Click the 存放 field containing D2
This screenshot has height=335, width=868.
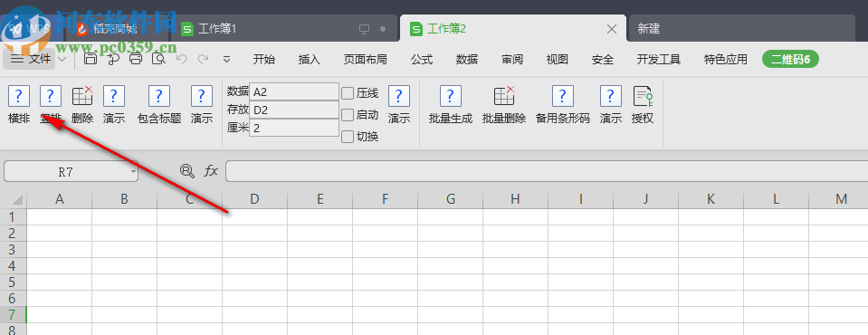tap(294, 110)
